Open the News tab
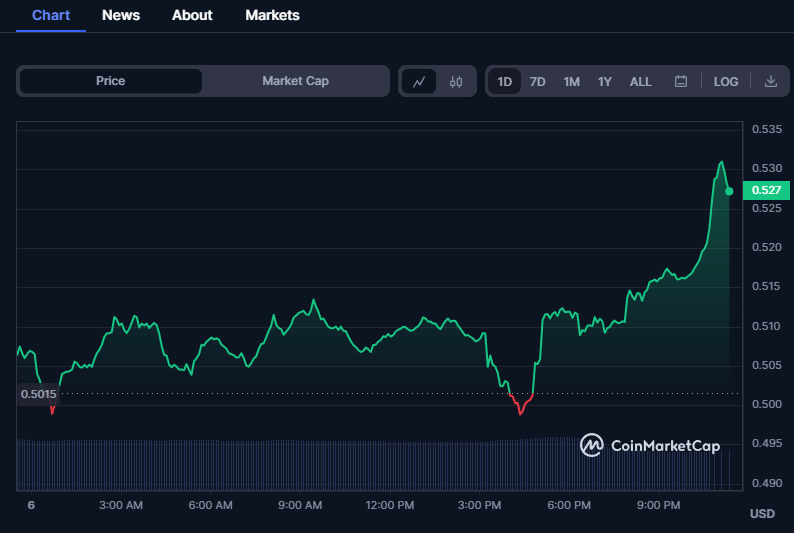Image resolution: width=794 pixels, height=533 pixels. pos(121,15)
